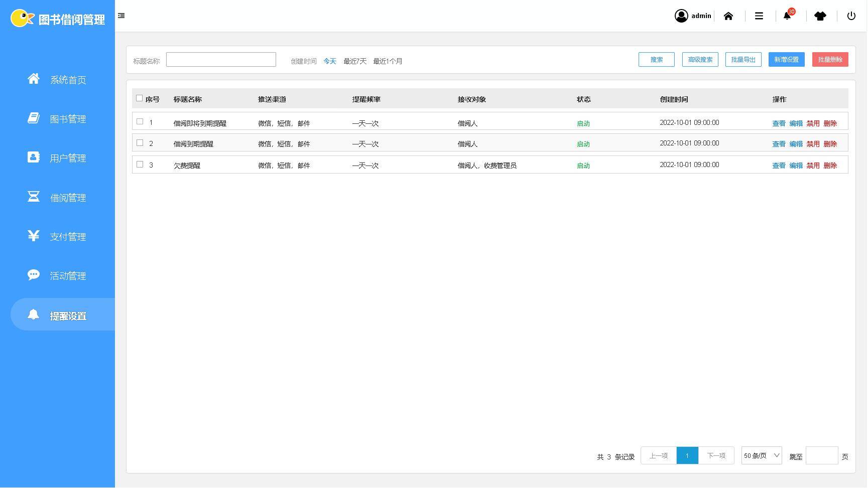Click the duck logo icon
This screenshot has width=868, height=488.
pyautogui.click(x=22, y=19)
